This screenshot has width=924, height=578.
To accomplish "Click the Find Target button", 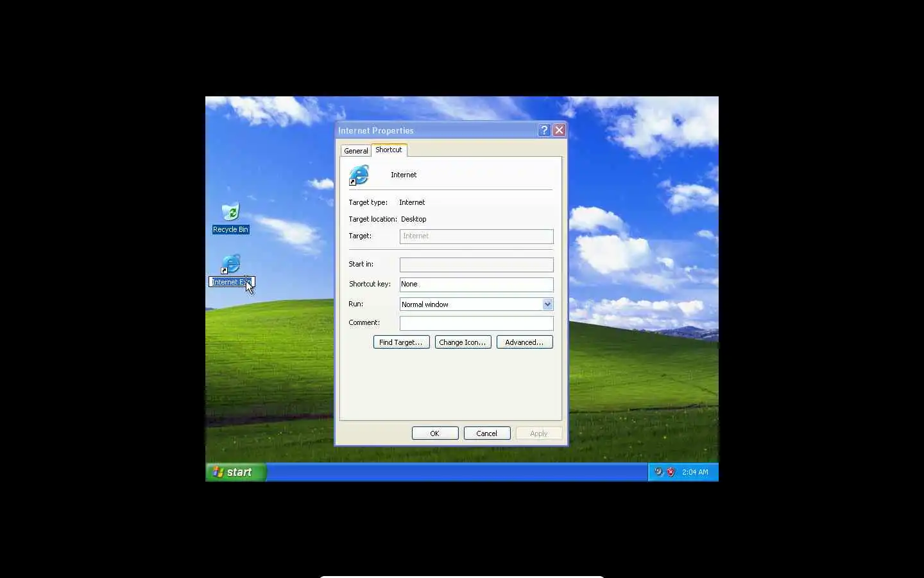I will pyautogui.click(x=401, y=342).
